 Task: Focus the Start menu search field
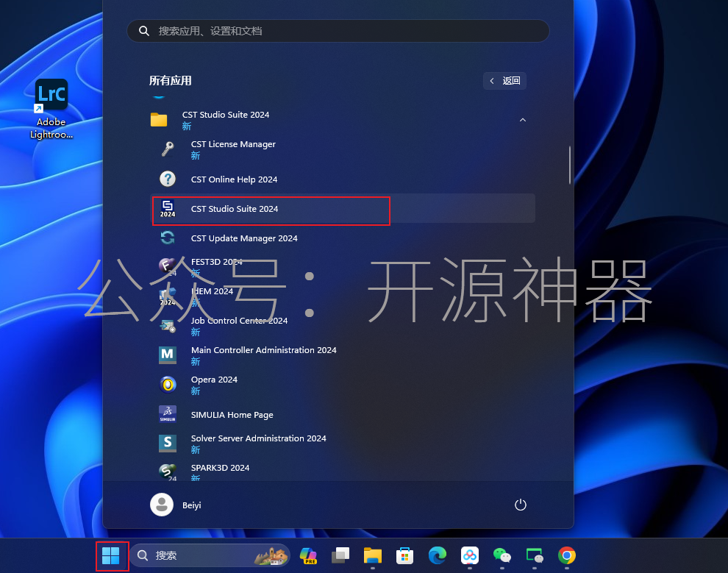tap(338, 31)
